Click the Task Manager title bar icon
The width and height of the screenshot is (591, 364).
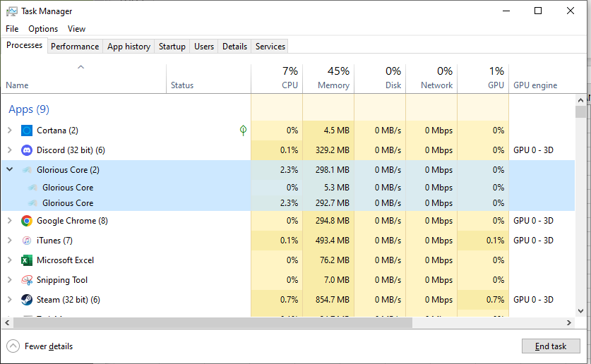12,11
